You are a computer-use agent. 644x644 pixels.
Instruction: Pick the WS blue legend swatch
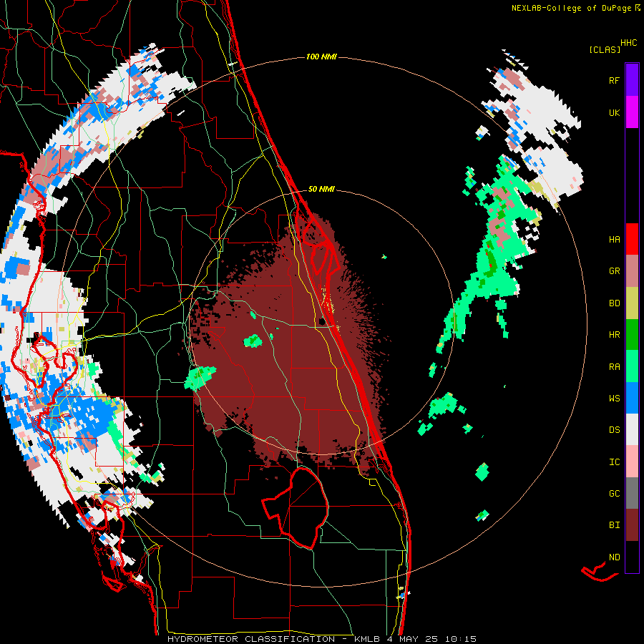(x=632, y=398)
